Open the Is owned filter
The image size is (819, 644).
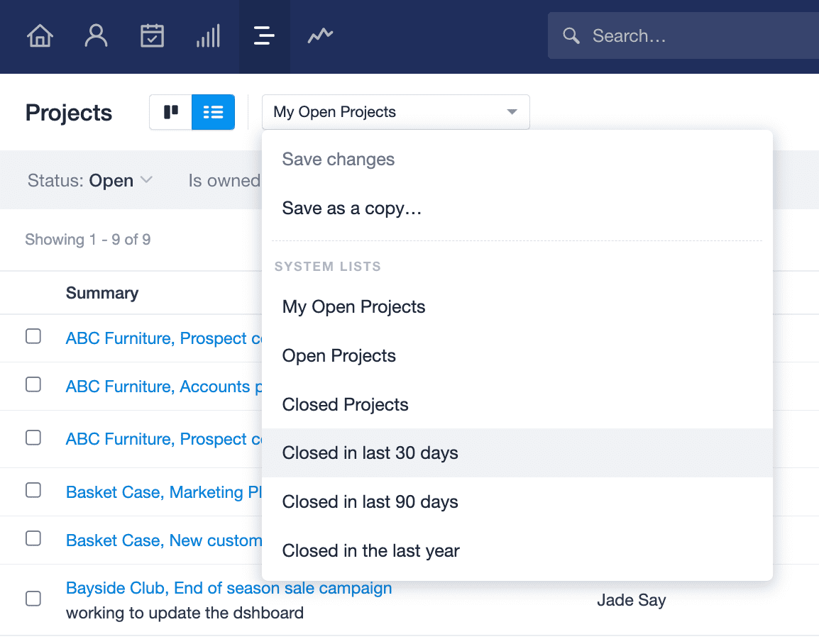pos(224,181)
